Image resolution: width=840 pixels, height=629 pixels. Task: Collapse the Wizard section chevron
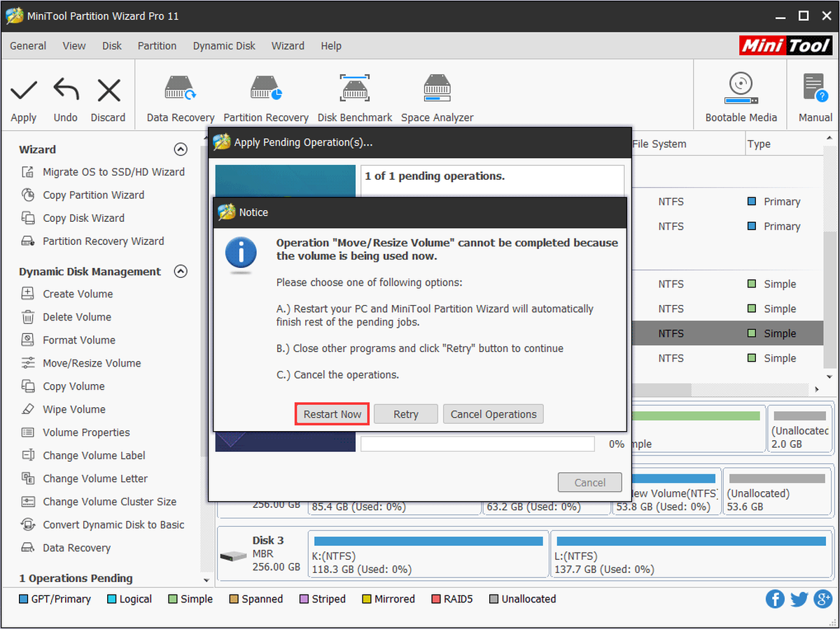pos(181,149)
